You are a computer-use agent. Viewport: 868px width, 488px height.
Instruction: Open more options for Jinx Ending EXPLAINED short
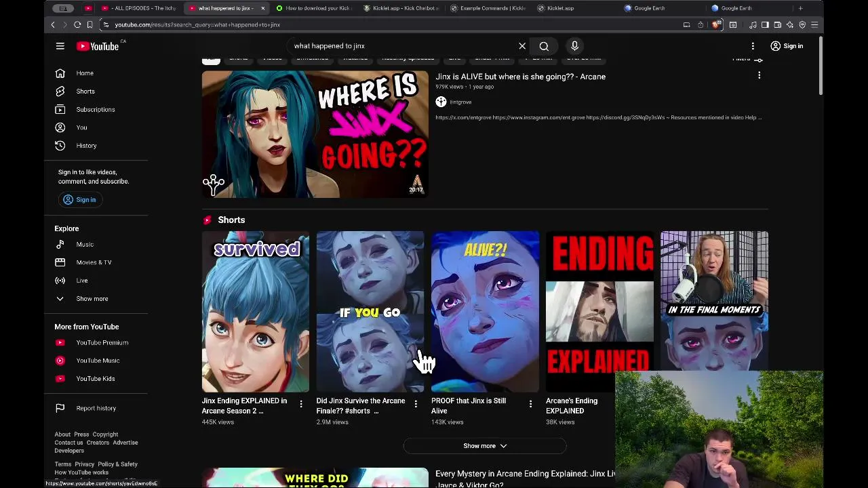301,404
